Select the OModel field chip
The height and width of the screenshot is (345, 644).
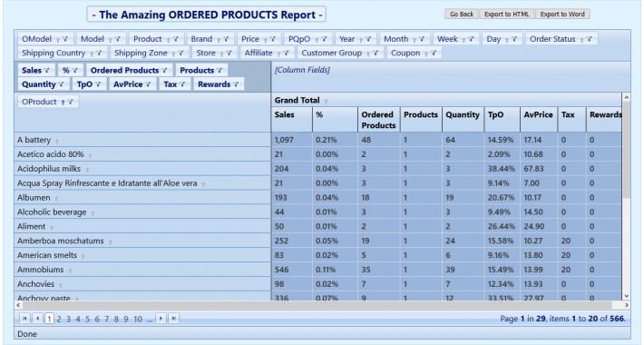point(45,39)
